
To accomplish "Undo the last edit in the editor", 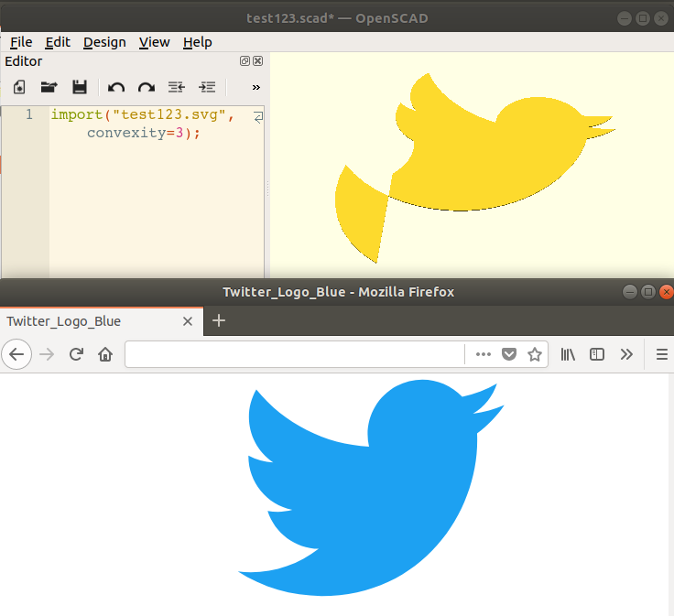I will (116, 88).
